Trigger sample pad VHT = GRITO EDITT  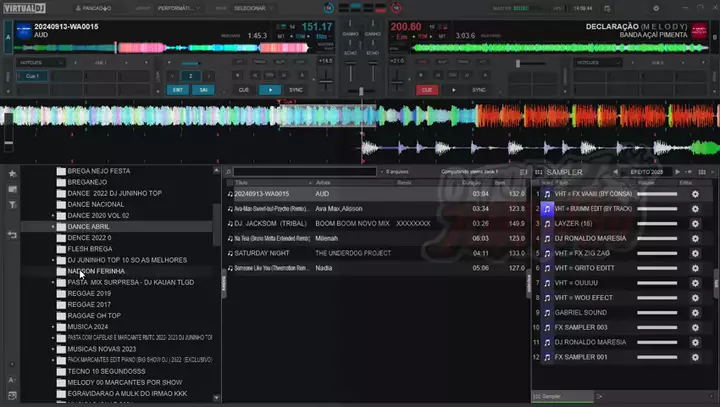click(547, 268)
